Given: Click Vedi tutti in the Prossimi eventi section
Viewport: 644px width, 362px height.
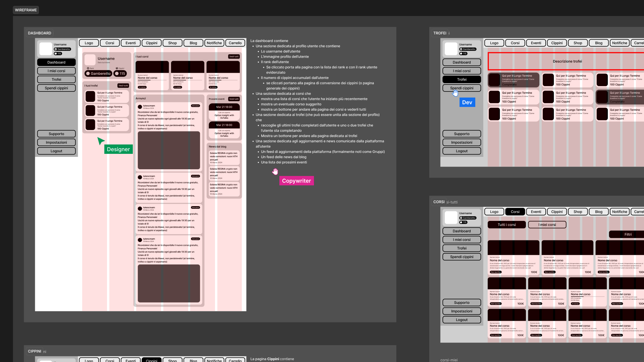Looking at the screenshot, I should tap(234, 99).
